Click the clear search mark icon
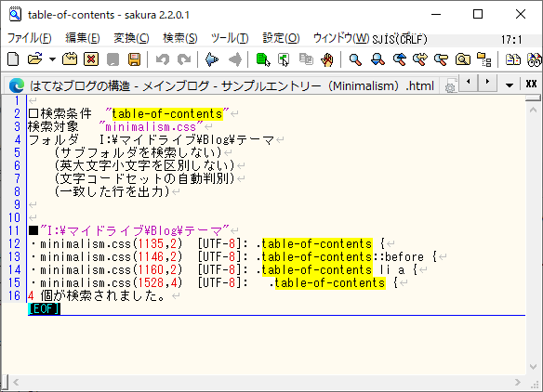This screenshot has height=392, width=543. 441,59
